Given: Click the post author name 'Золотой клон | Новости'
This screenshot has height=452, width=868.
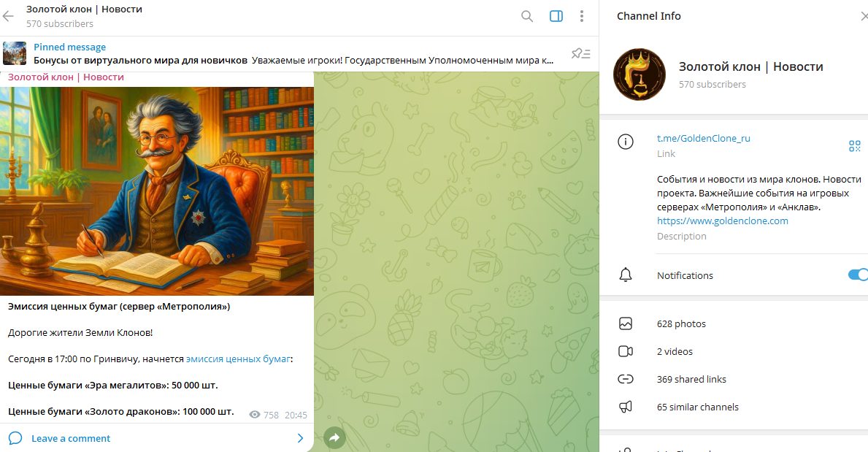Looking at the screenshot, I should pos(66,77).
